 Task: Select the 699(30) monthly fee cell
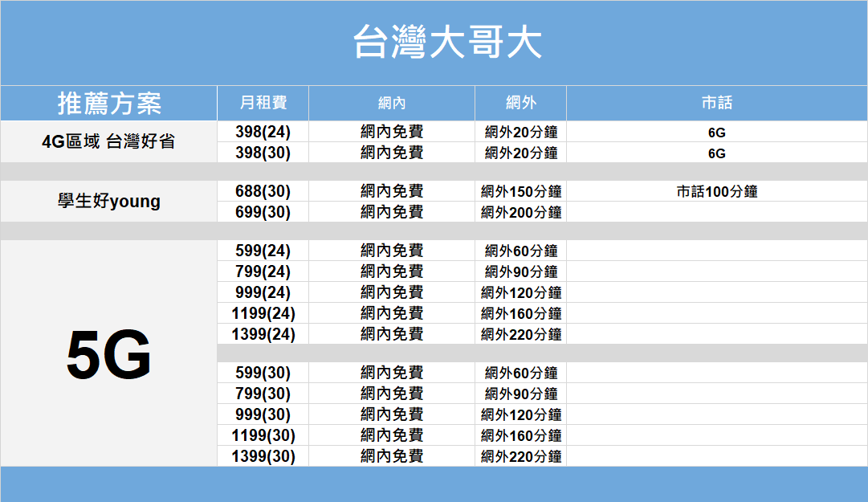pyautogui.click(x=263, y=212)
